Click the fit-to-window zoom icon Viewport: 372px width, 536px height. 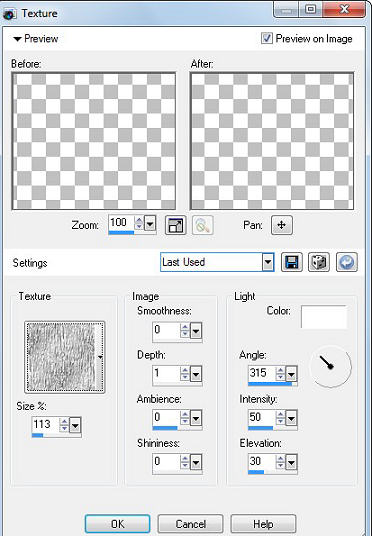pyautogui.click(x=175, y=225)
